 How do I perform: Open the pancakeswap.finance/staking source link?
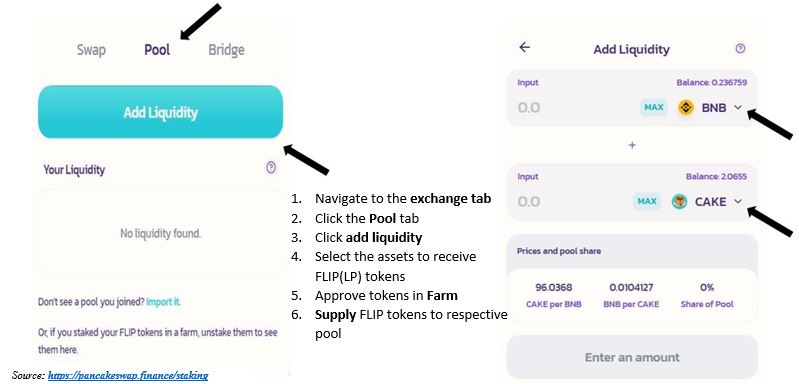tap(128, 376)
